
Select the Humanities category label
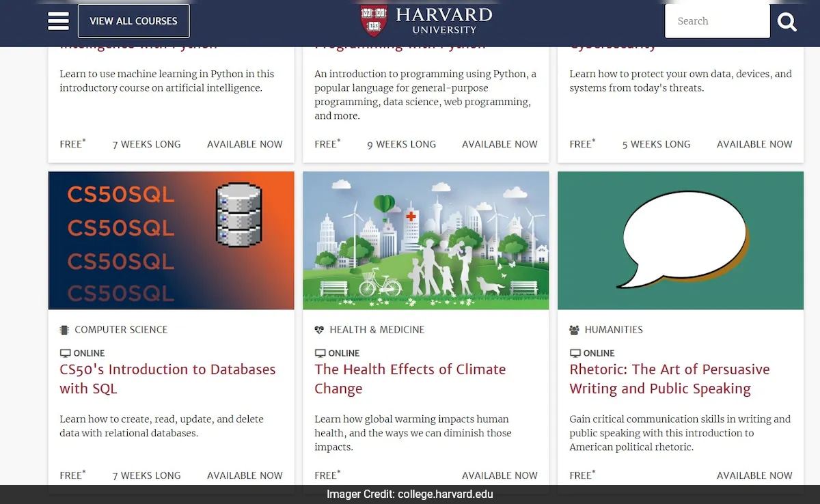[614, 330]
